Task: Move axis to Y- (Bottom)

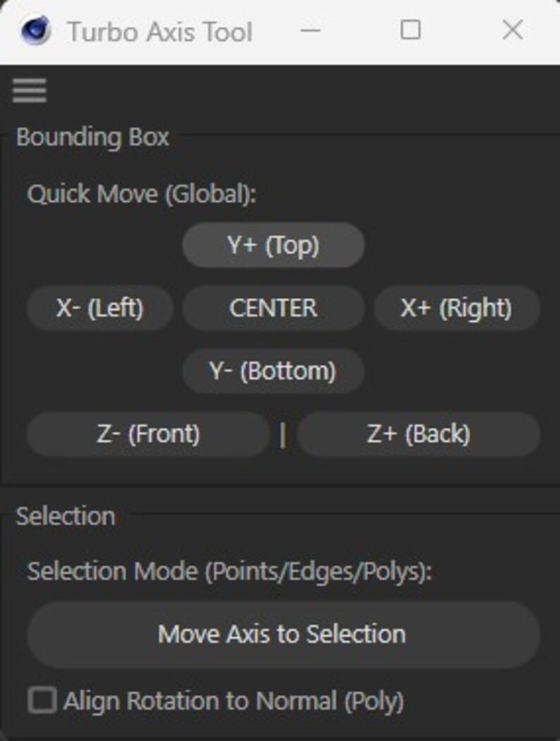Action: [x=274, y=371]
